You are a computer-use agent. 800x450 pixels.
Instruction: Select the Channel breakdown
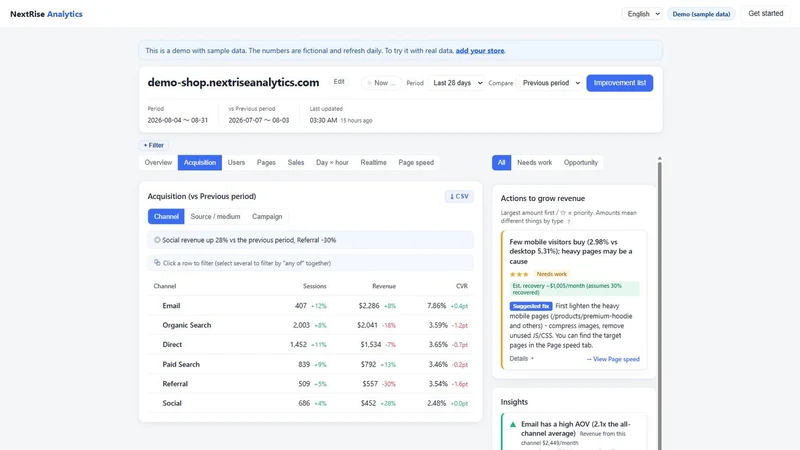pos(166,216)
